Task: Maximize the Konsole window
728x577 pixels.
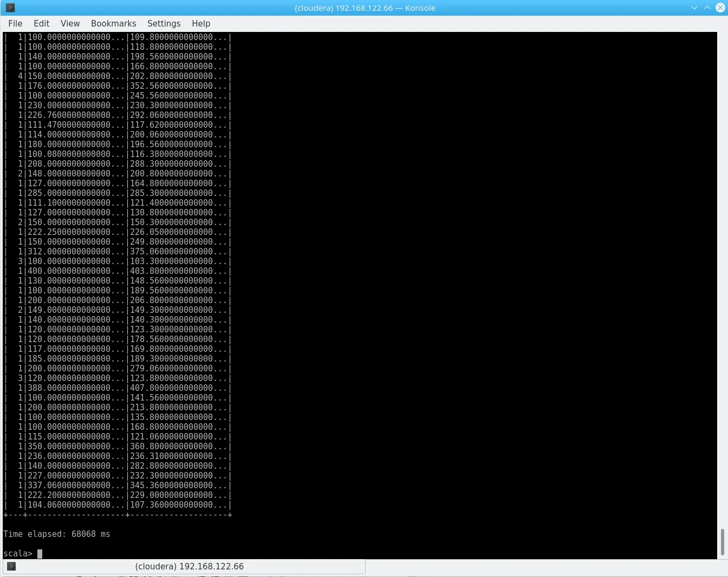Action: click(x=707, y=8)
